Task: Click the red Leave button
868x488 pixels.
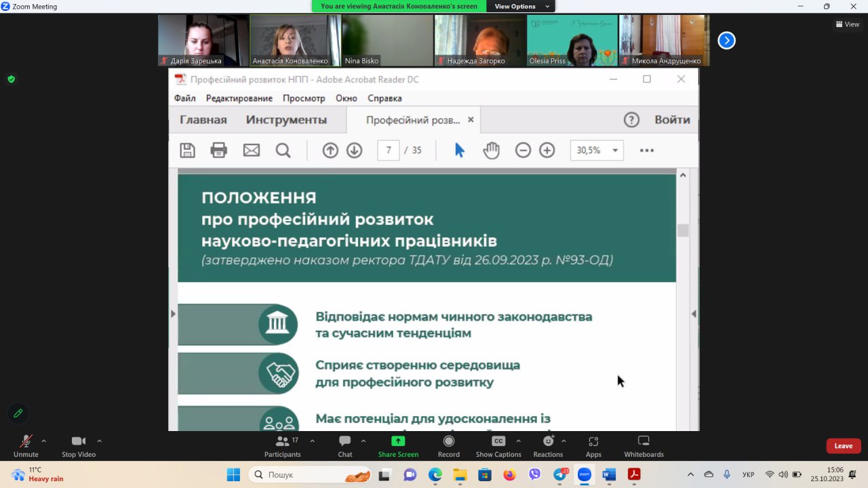Action: coord(844,446)
